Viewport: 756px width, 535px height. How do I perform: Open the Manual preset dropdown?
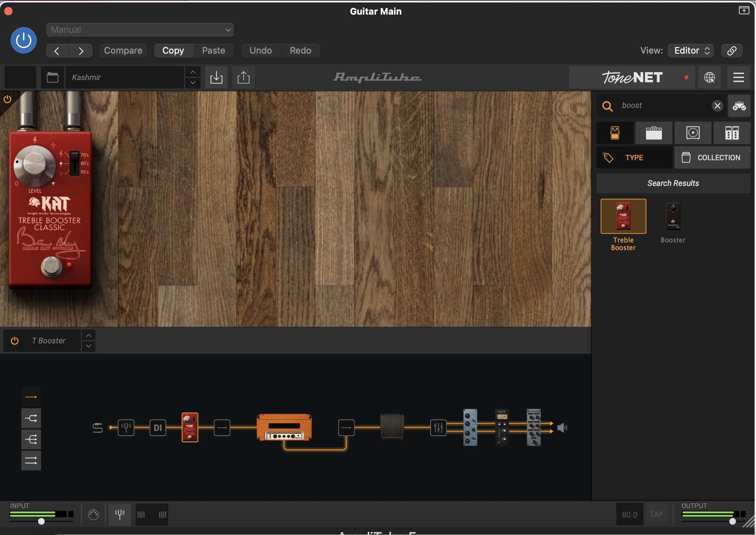coord(140,30)
